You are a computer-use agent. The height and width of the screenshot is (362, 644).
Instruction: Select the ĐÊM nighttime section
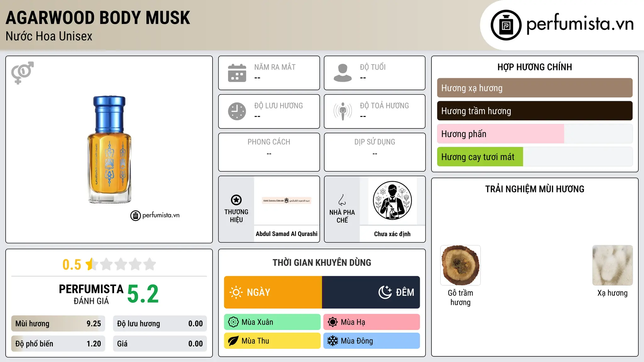point(371,292)
